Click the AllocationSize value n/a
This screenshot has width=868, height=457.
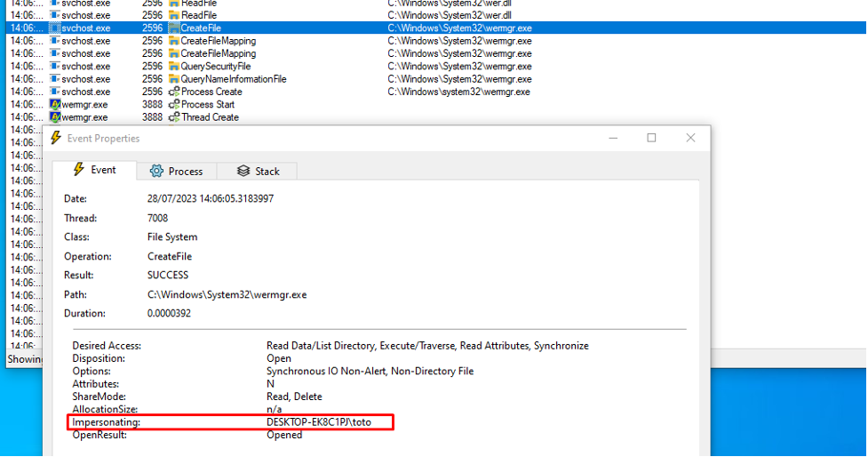coord(274,409)
